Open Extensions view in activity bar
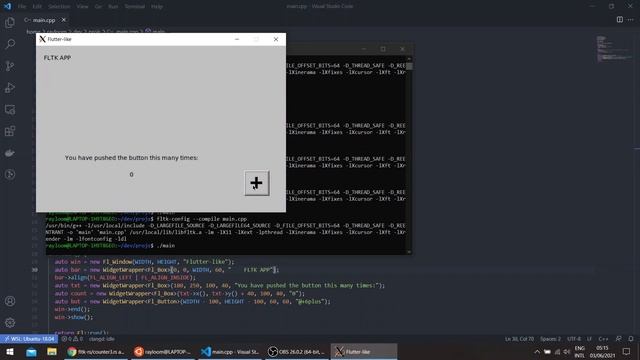The image size is (640, 360). click(10, 131)
